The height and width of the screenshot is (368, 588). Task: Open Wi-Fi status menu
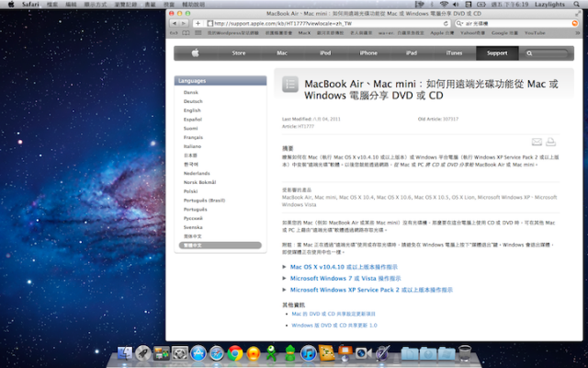[444, 4]
